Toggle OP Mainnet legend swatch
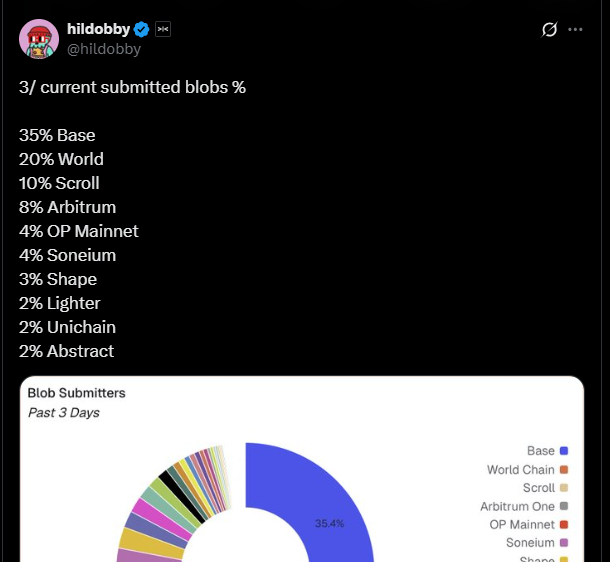This screenshot has width=610, height=562. click(x=564, y=524)
